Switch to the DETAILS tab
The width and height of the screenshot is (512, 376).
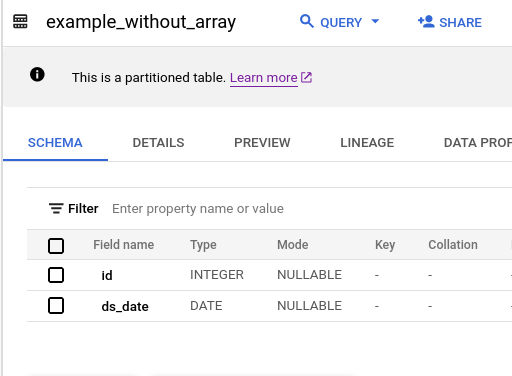pos(158,143)
